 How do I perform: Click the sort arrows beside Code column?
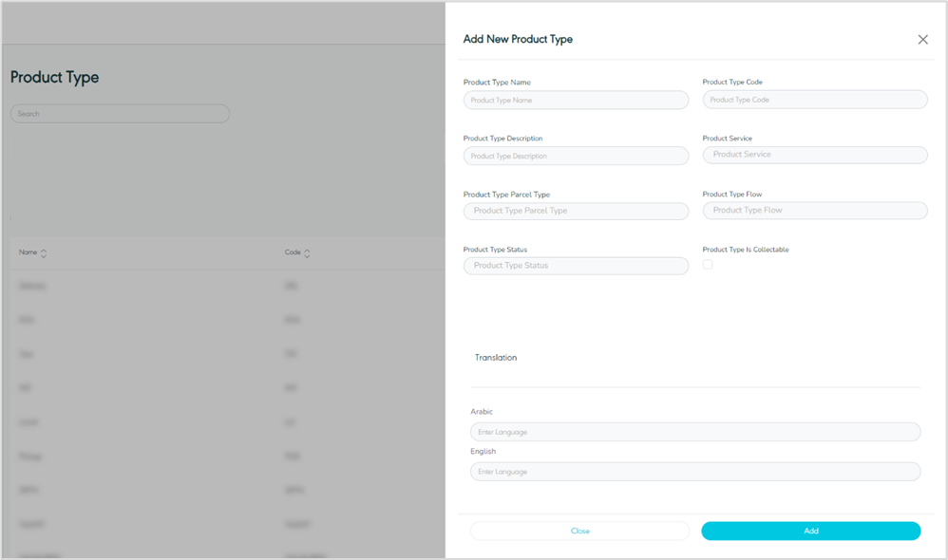(x=307, y=253)
